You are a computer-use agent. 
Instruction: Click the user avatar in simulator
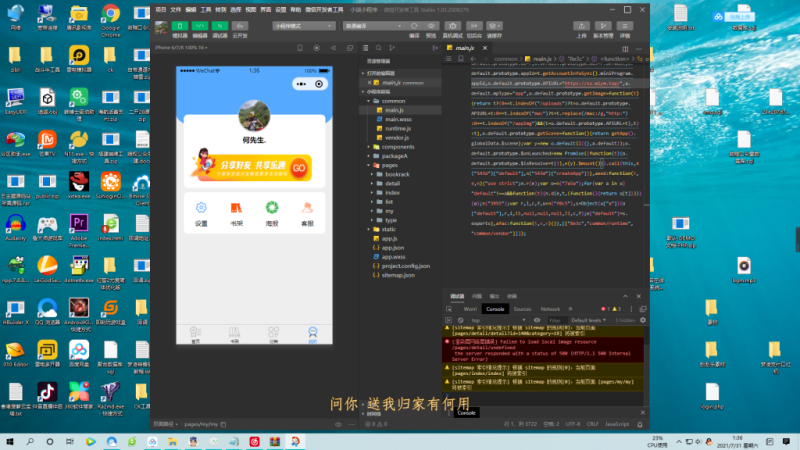[254, 116]
